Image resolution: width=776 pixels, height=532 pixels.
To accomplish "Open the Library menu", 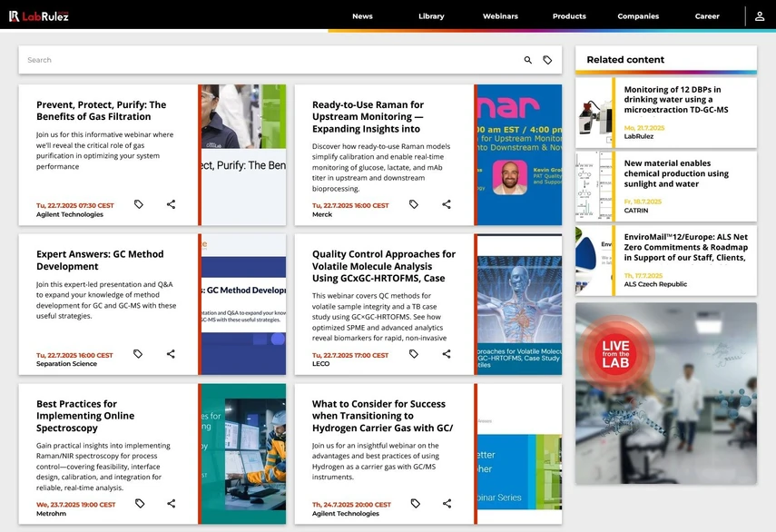I will tap(431, 16).
